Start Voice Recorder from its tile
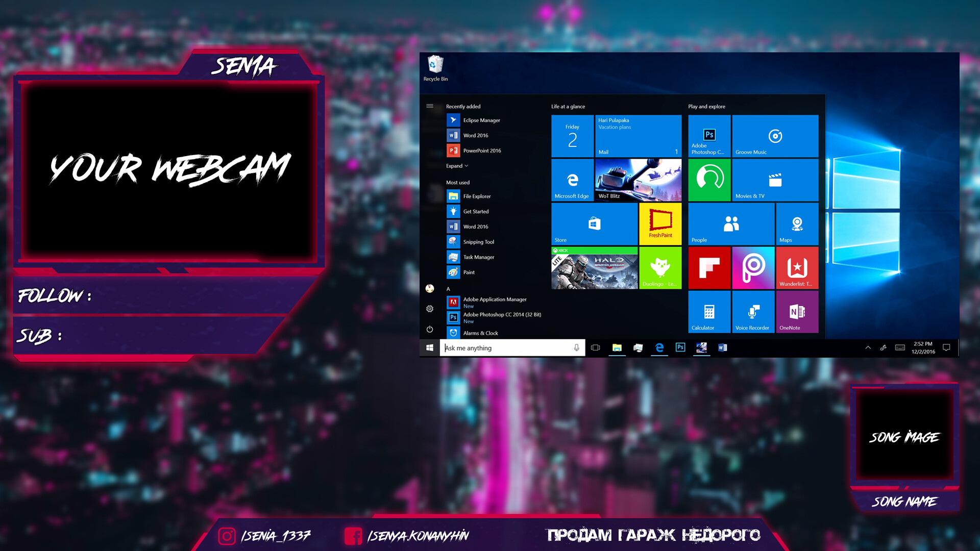 [x=753, y=312]
